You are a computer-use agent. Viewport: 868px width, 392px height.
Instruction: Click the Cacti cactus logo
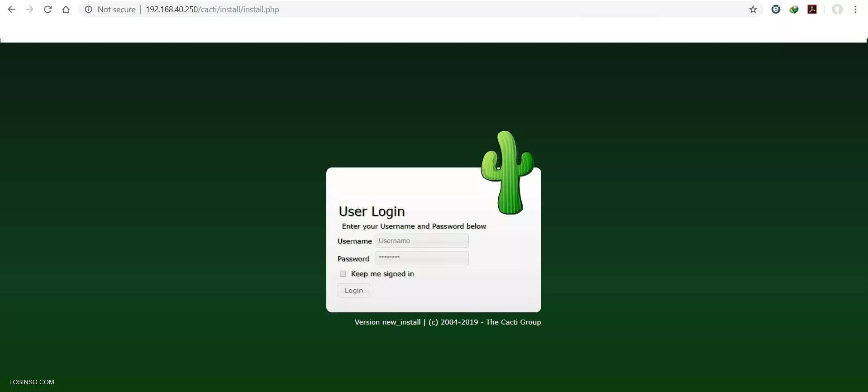tap(507, 172)
